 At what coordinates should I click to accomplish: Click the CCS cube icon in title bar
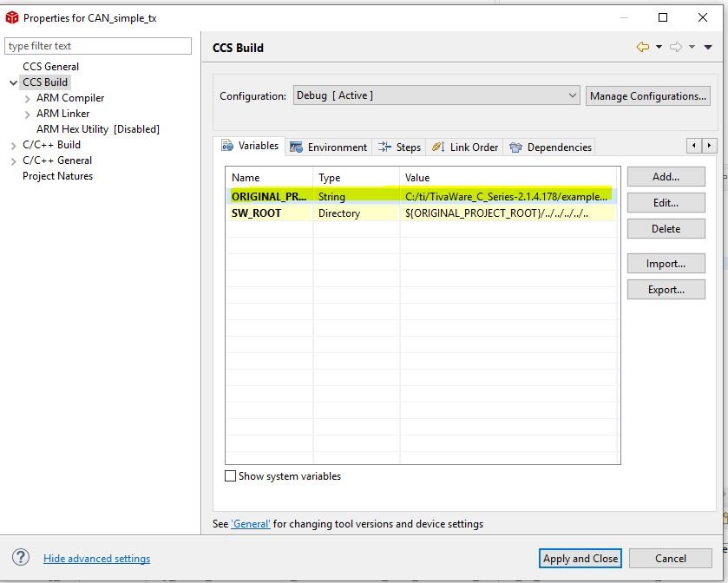point(11,17)
